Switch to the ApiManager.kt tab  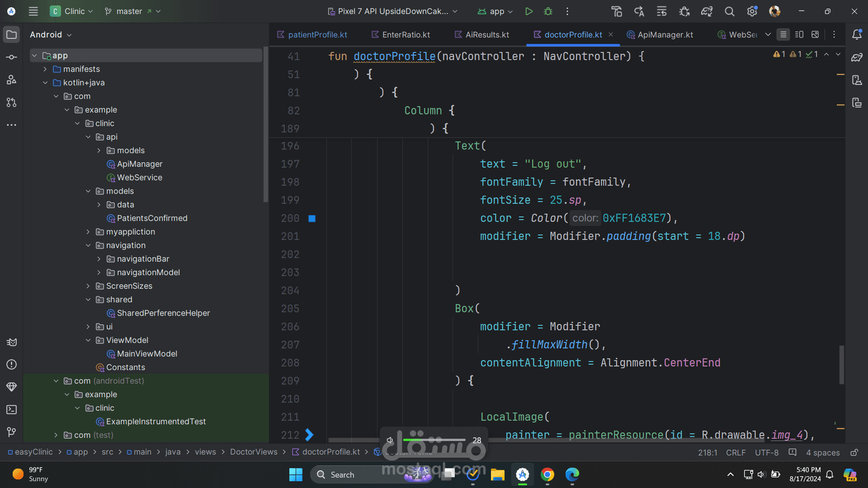point(665,35)
